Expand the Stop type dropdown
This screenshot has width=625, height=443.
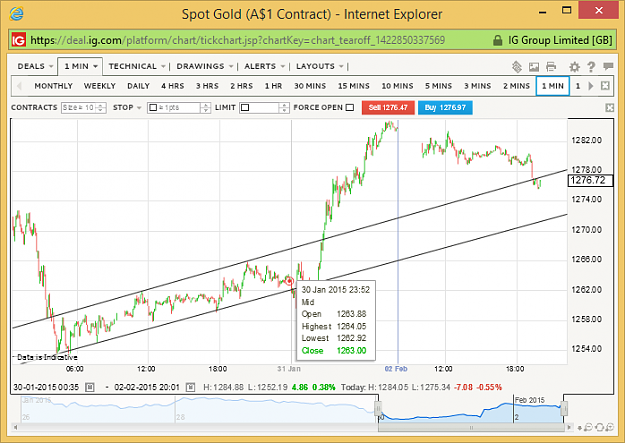127,107
